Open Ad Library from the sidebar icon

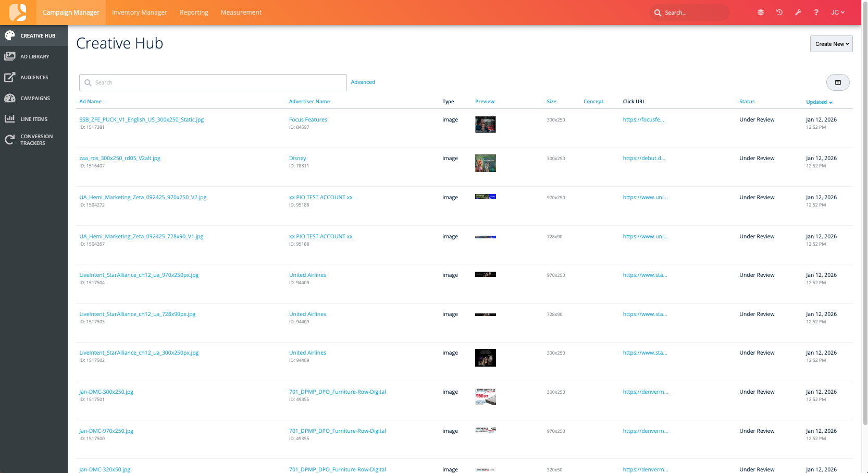tap(10, 56)
